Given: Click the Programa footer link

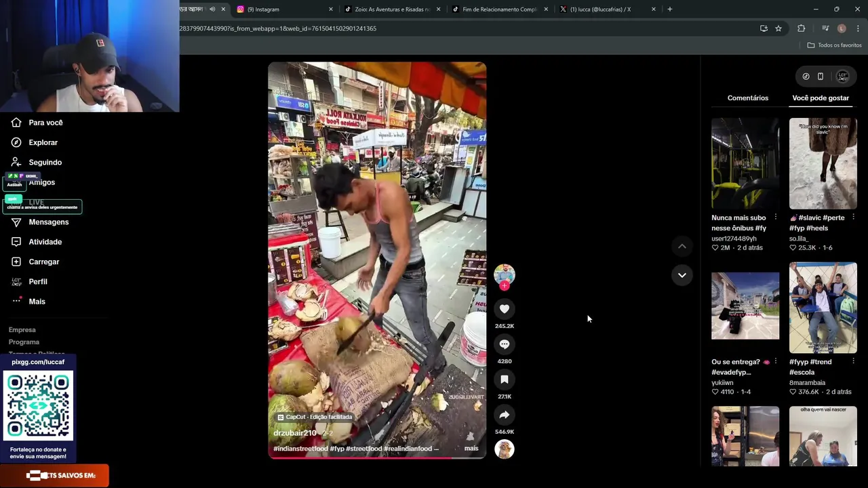Looking at the screenshot, I should [24, 342].
